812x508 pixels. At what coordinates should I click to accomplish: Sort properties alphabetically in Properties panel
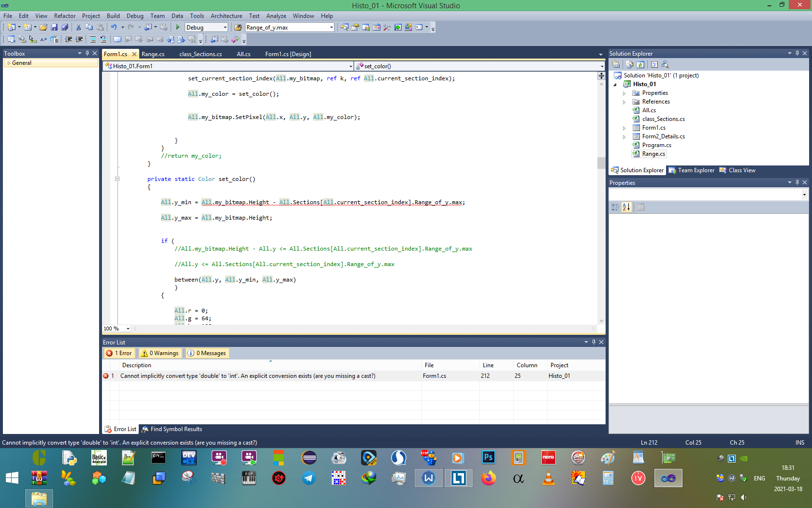pyautogui.click(x=626, y=207)
